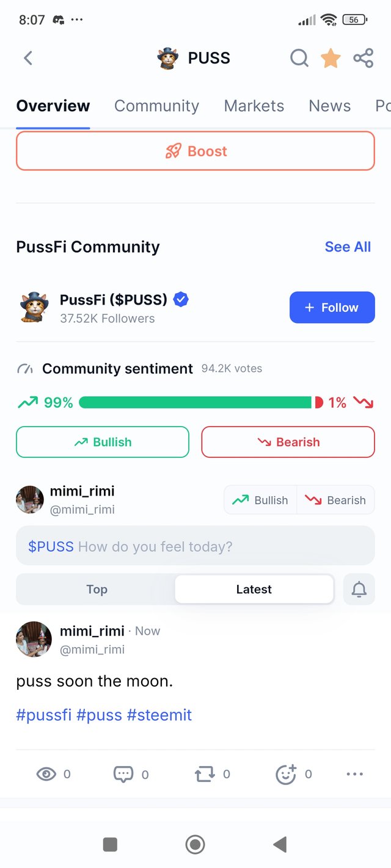Screen dimensions: 391x868
Task: Open search with magnifier icon
Action: point(299,58)
